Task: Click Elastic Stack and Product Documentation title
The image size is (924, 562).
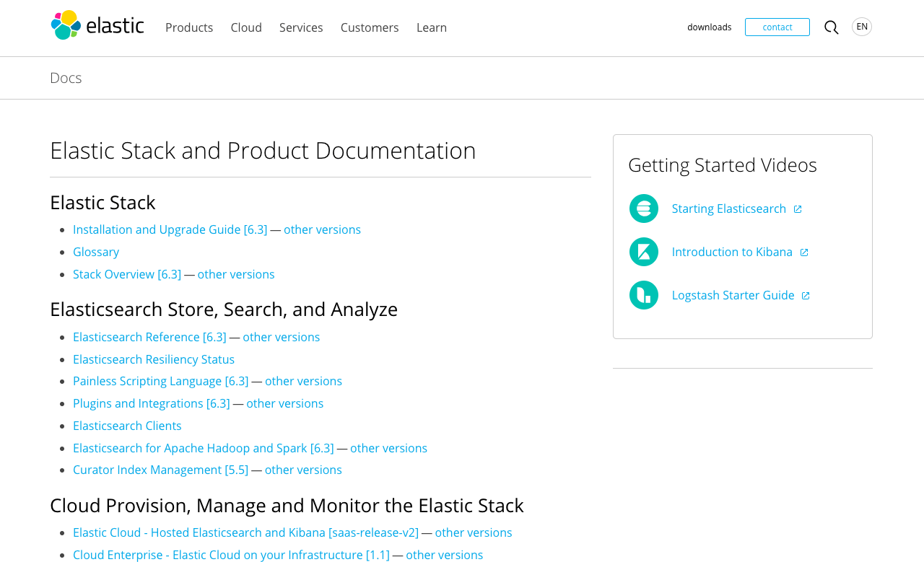Action: 263,151
